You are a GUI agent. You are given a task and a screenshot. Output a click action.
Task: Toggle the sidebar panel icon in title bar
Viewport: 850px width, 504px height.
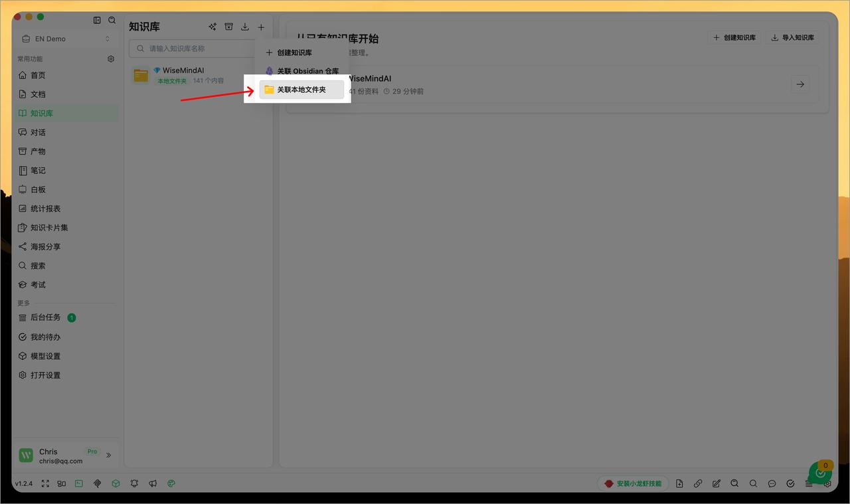point(97,20)
